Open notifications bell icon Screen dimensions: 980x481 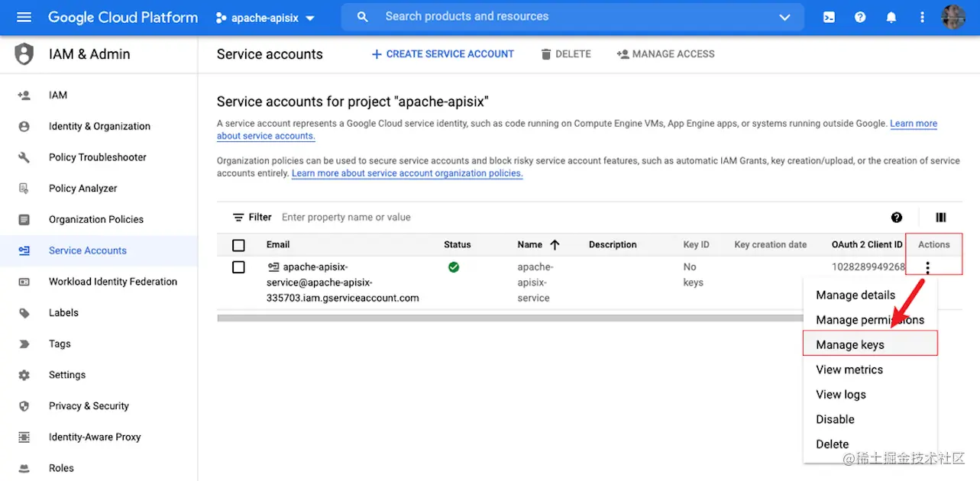891,17
